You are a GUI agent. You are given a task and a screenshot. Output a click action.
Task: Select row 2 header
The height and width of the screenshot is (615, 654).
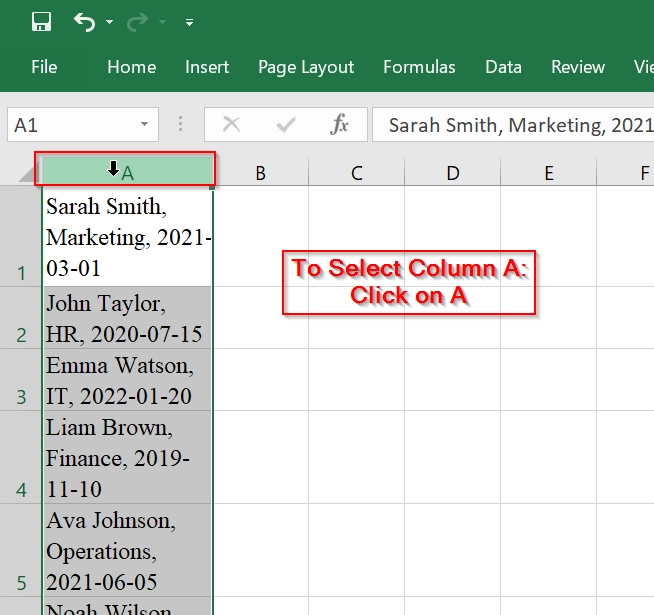pyautogui.click(x=21, y=318)
